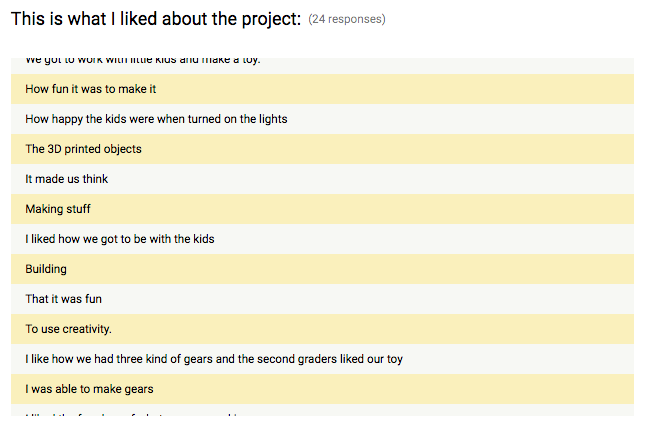Click the word 'project:' in the heading
651x428 pixels.
click(271, 20)
